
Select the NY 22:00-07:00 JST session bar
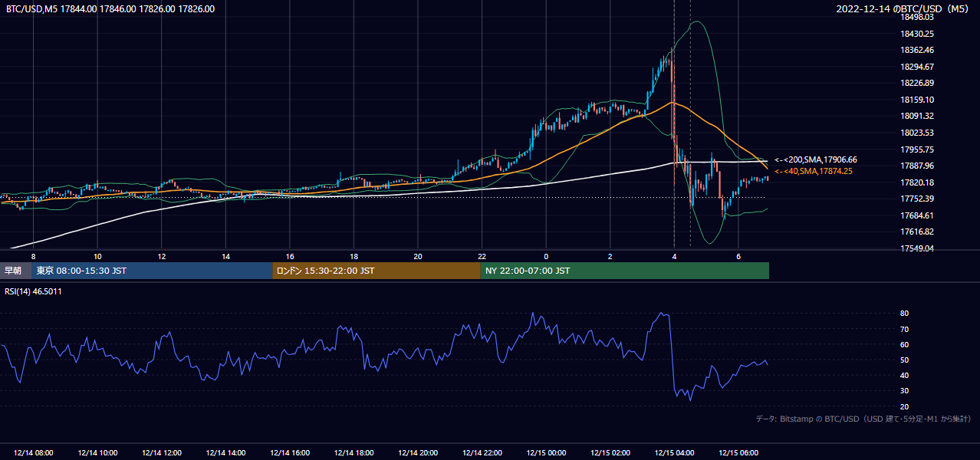[625, 271]
